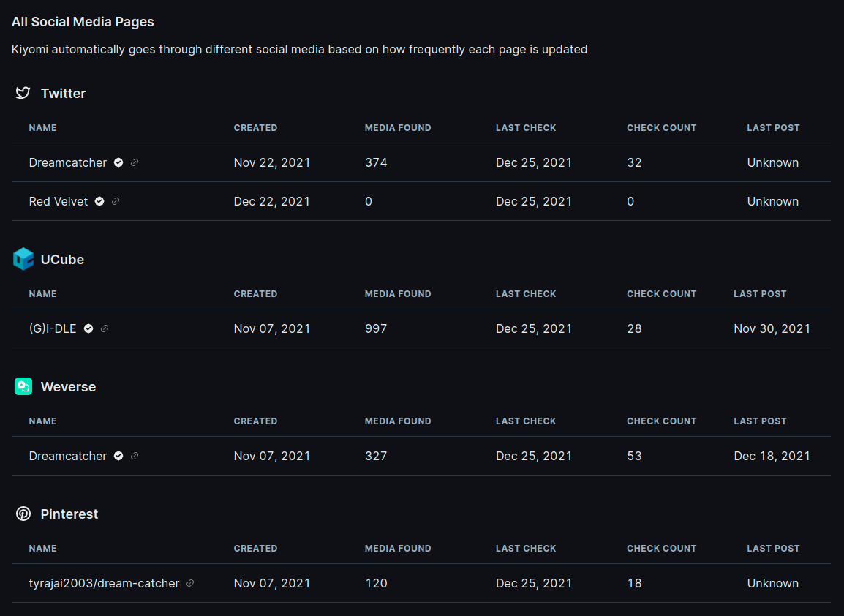844x616 pixels.
Task: Open link icon beside (G)I-DLE
Action: point(105,328)
